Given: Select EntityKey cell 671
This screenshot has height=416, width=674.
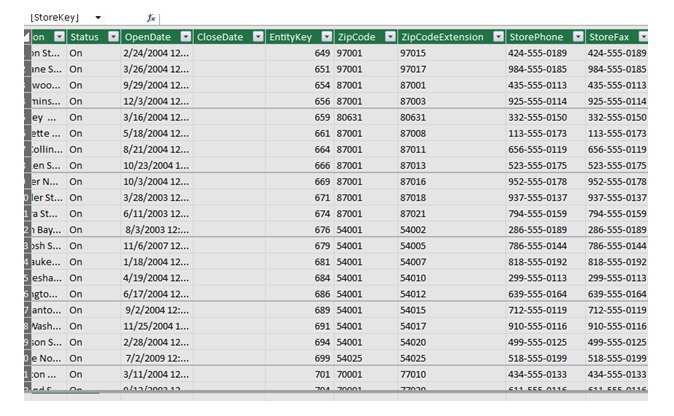Looking at the screenshot, I should (x=300, y=198).
